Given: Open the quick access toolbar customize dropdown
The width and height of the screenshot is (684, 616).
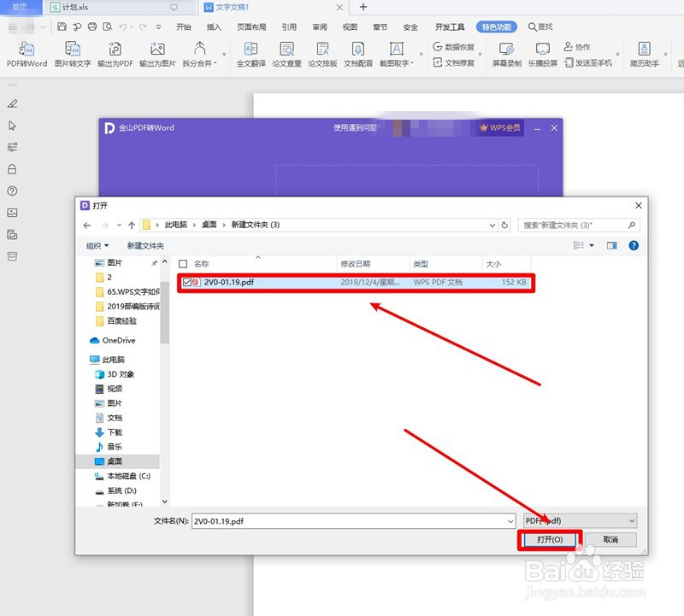Looking at the screenshot, I should point(158,27).
